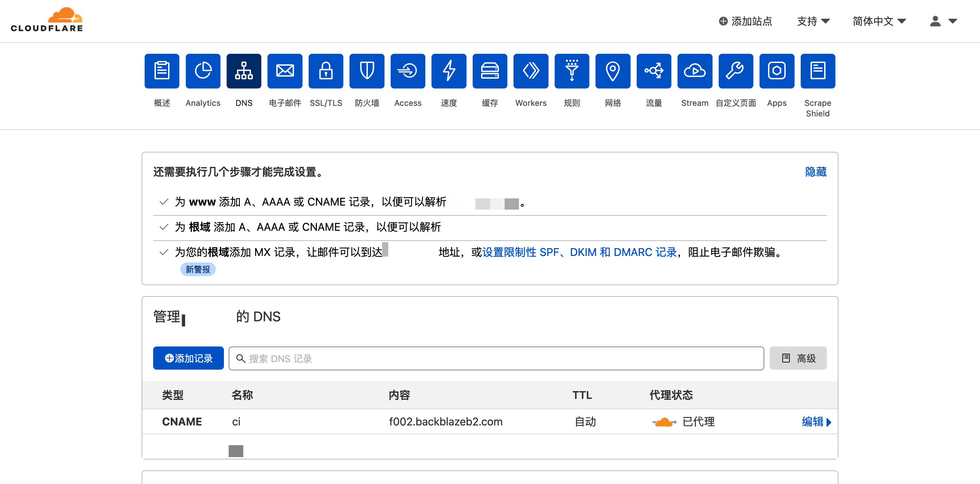The image size is (980, 484).
Task: Open the Speed lightning bolt icon
Action: click(x=448, y=71)
